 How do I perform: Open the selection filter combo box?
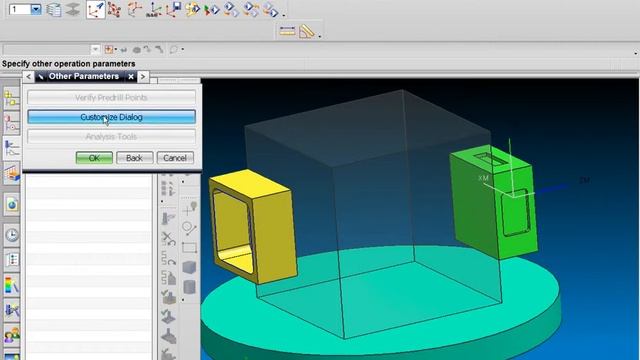tap(51, 49)
